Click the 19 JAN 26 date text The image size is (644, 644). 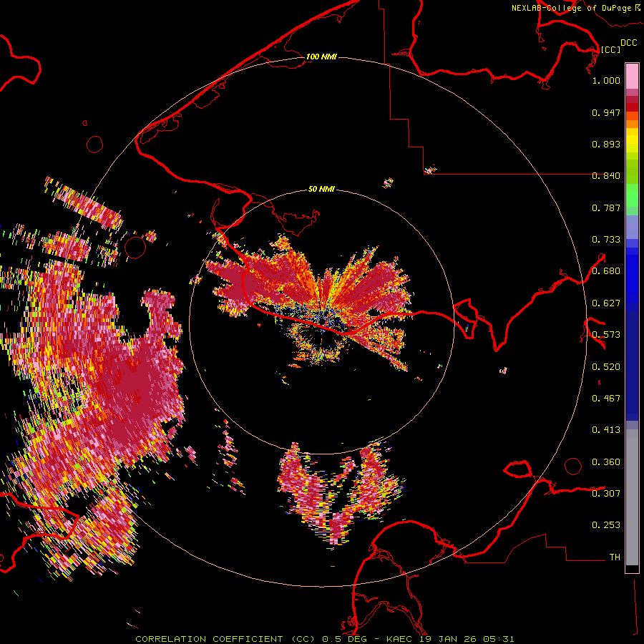click(x=448, y=639)
